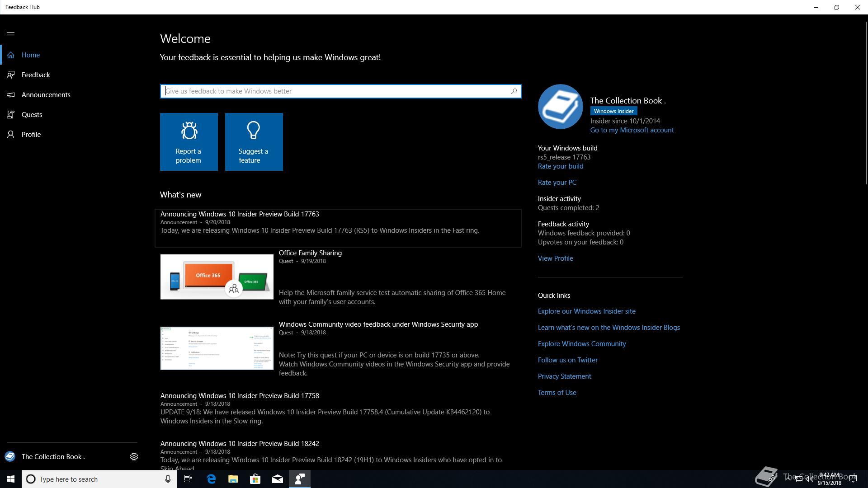Open Microsoft Store from taskbar

tap(255, 479)
